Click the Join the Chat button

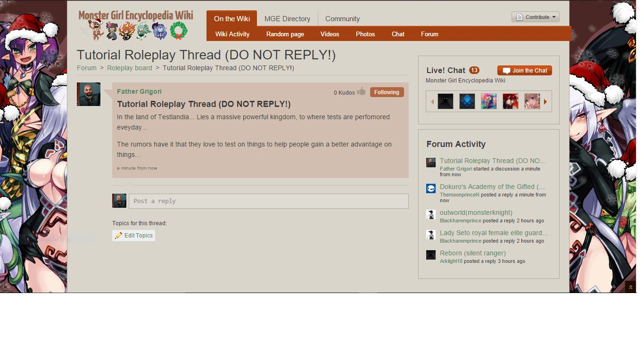[x=525, y=71]
